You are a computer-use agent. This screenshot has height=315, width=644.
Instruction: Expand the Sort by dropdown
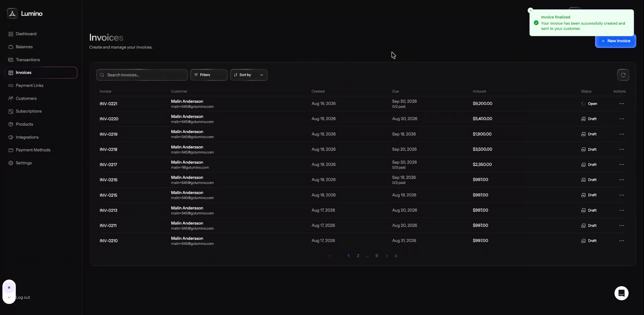tap(249, 75)
